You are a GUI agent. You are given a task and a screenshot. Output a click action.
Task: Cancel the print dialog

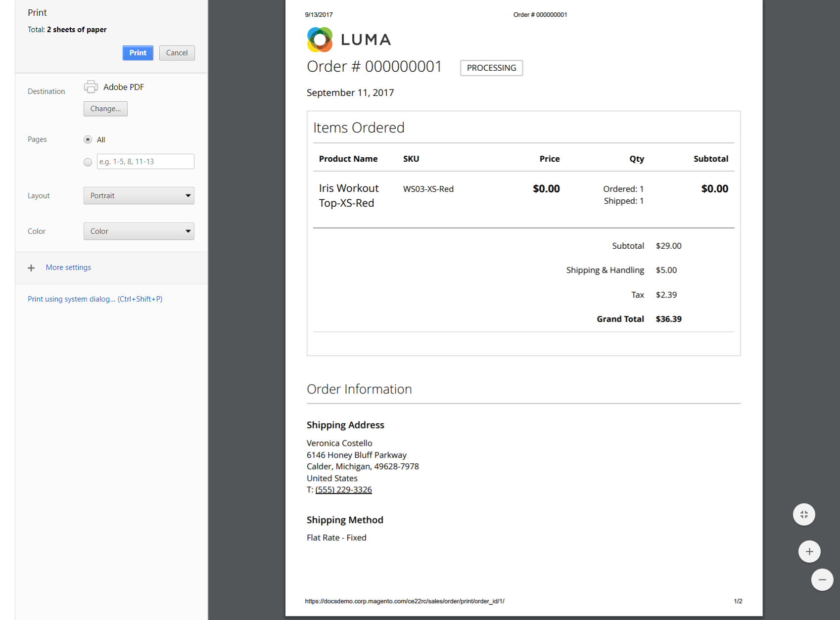tap(177, 53)
